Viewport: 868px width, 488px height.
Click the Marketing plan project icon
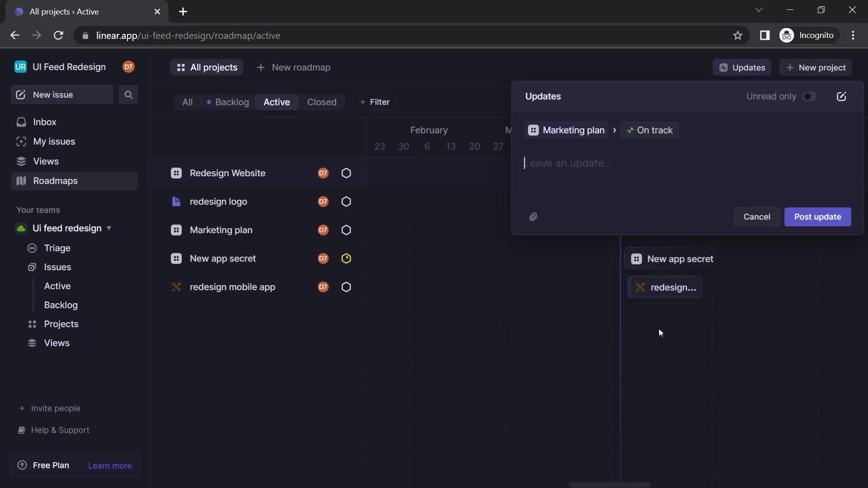[x=175, y=230]
